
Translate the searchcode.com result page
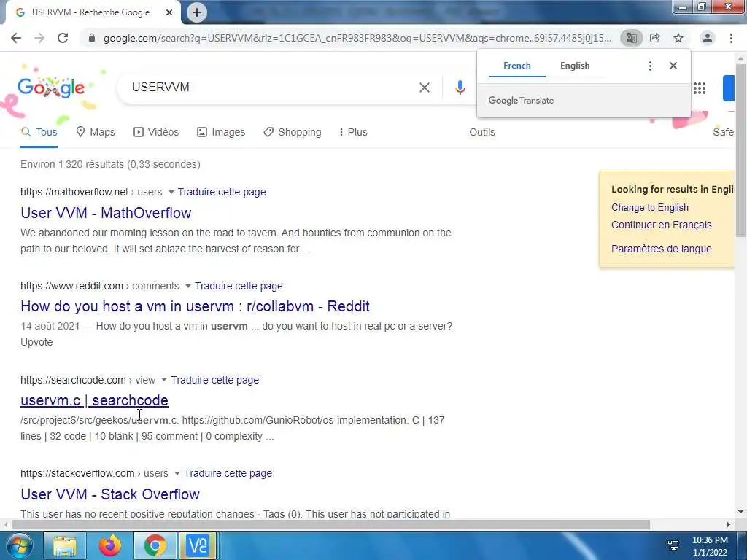[x=215, y=380]
